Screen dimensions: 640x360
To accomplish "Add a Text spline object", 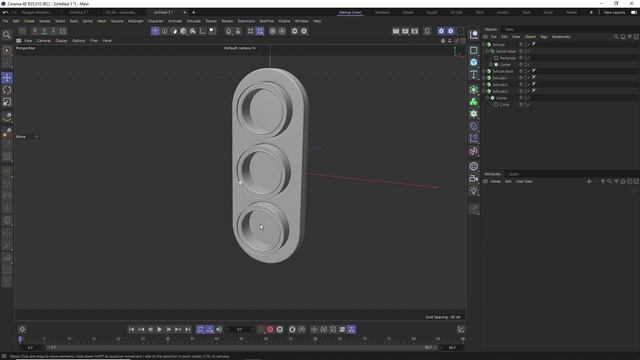I will click(x=473, y=75).
